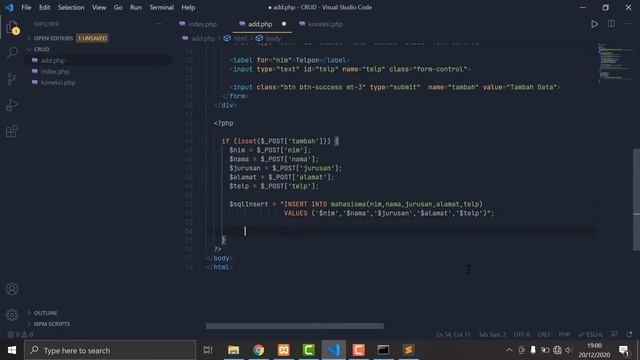Viewport: 640px width, 360px height.
Task: Open the Accounts icon in activity bar
Action: [x=12, y=289]
